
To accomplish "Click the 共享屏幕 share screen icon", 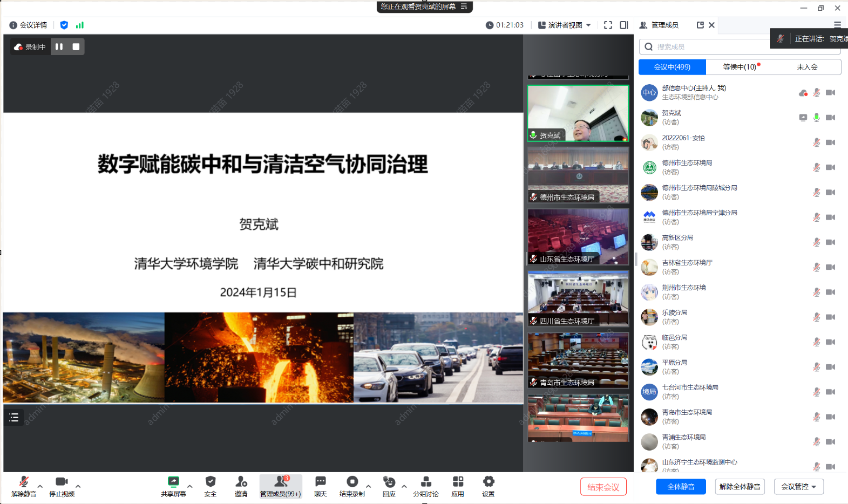I will (x=173, y=482).
